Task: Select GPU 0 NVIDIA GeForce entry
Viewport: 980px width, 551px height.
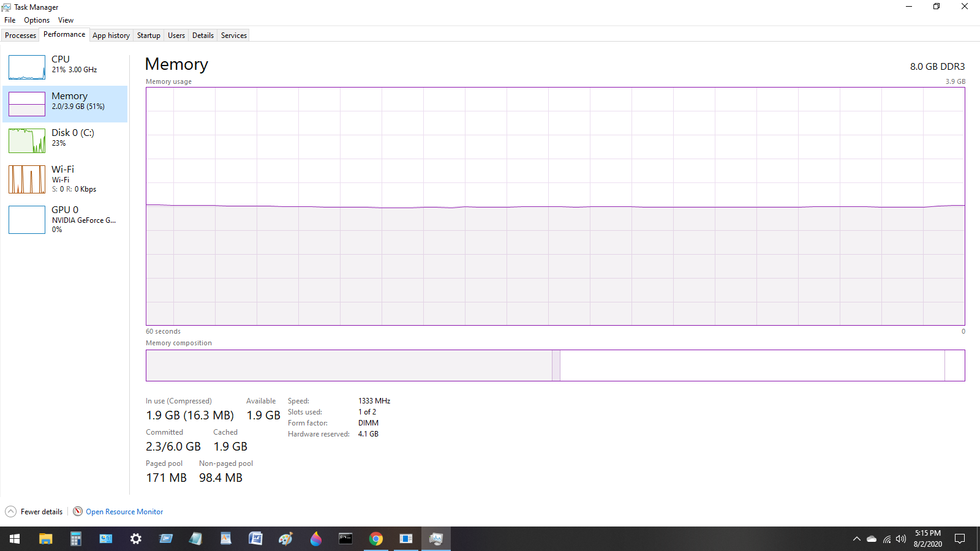Action: pos(65,219)
